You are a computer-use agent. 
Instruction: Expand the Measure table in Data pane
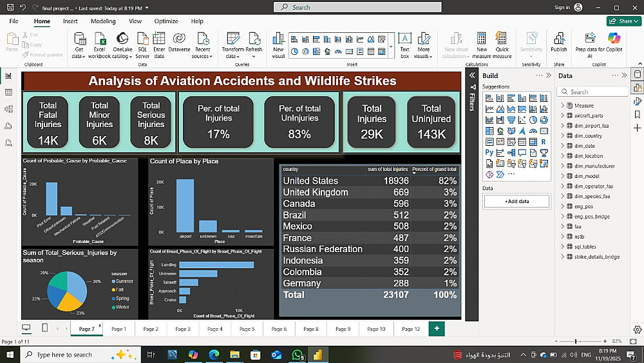(562, 106)
